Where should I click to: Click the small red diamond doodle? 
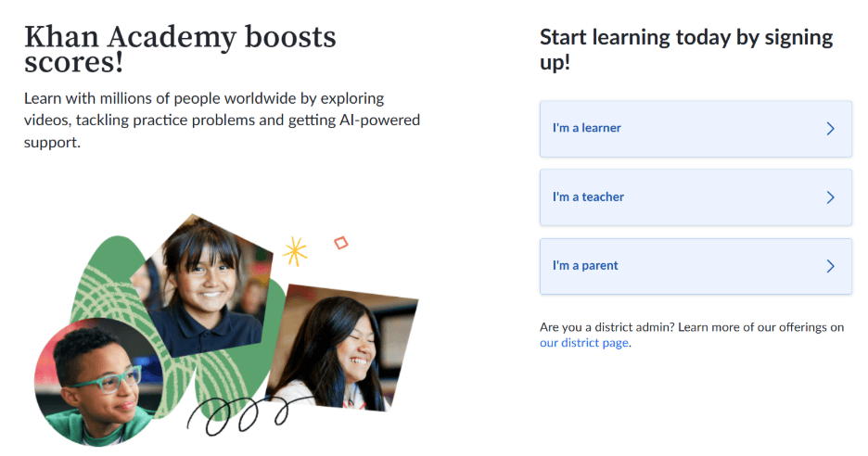pos(340,243)
